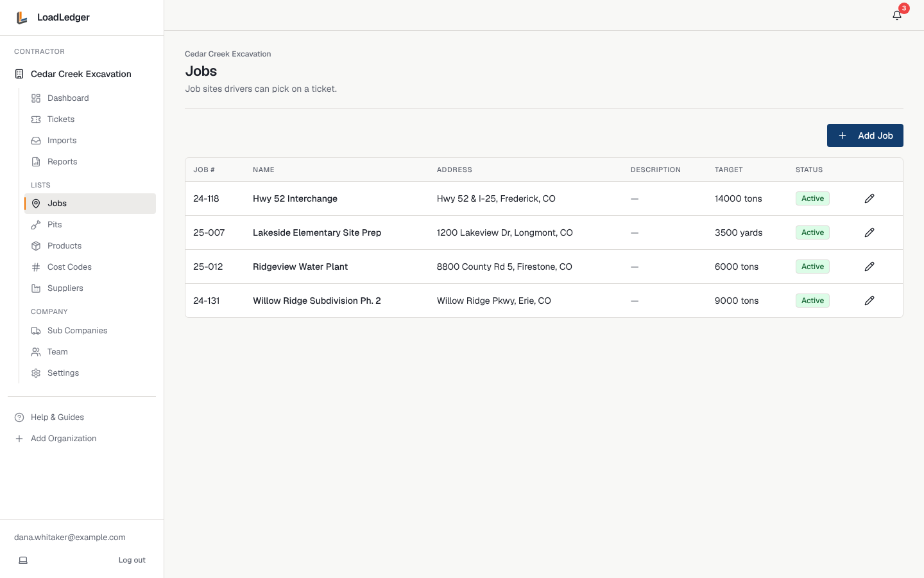This screenshot has height=578, width=924.
Task: Edit the Lakeside Elementary Site Prep job
Action: [x=869, y=232]
